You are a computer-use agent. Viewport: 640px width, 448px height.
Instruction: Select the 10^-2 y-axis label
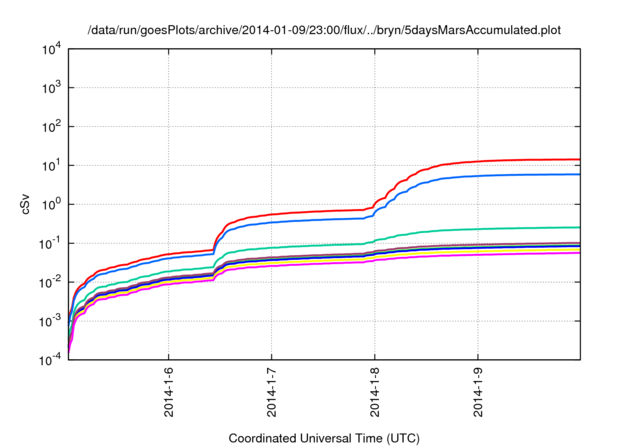pyautogui.click(x=51, y=282)
